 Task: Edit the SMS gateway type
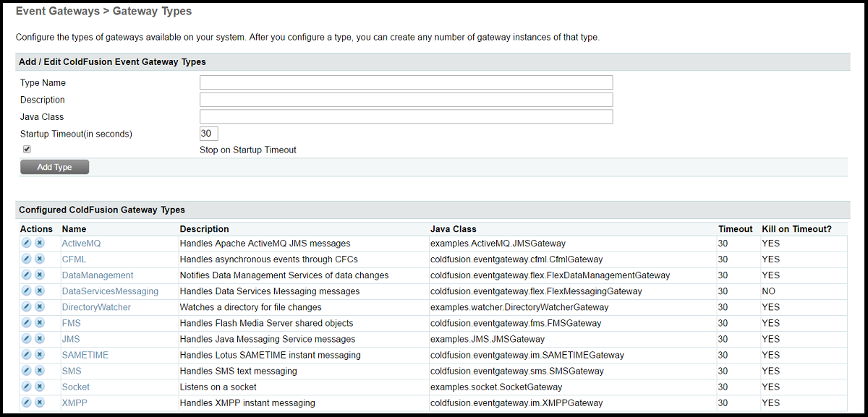click(x=27, y=371)
